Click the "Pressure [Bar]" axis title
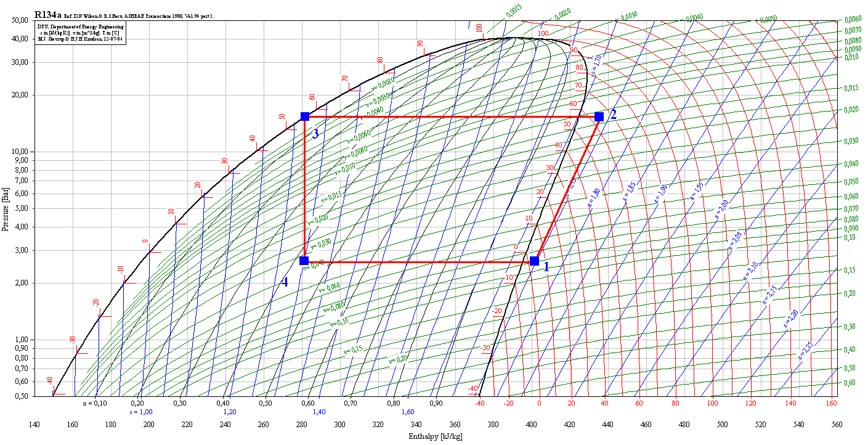 pos(6,210)
